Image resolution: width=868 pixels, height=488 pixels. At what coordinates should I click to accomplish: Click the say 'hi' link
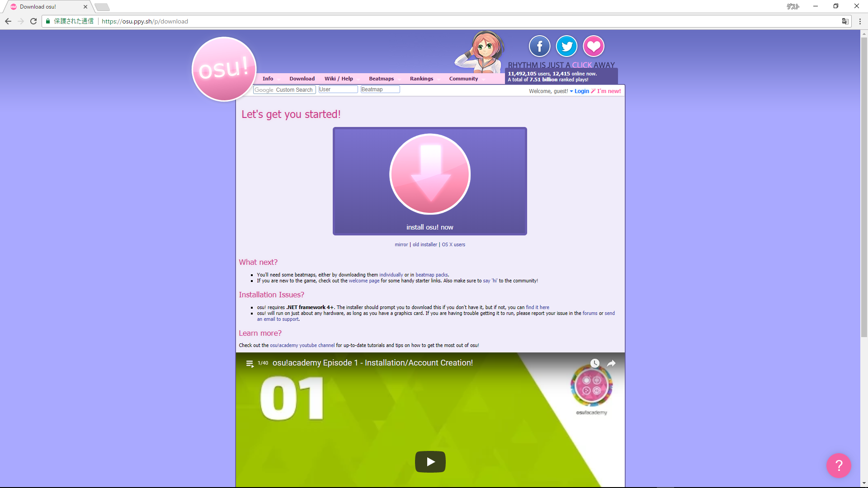(x=490, y=281)
